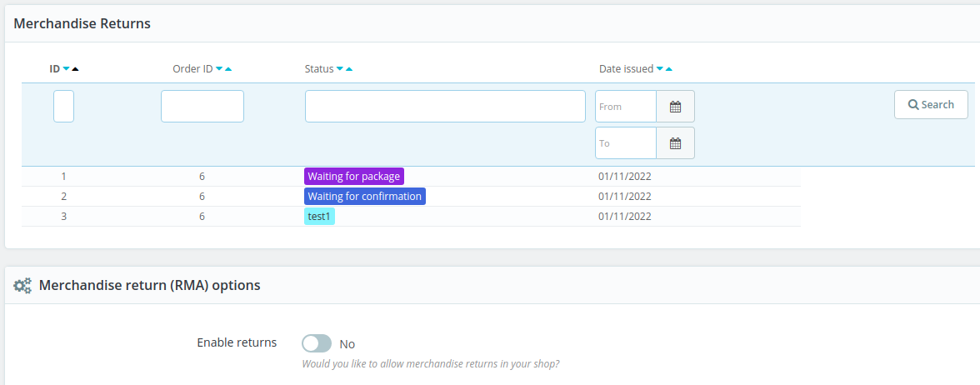Click the To date input
980x385 pixels.
pos(626,143)
